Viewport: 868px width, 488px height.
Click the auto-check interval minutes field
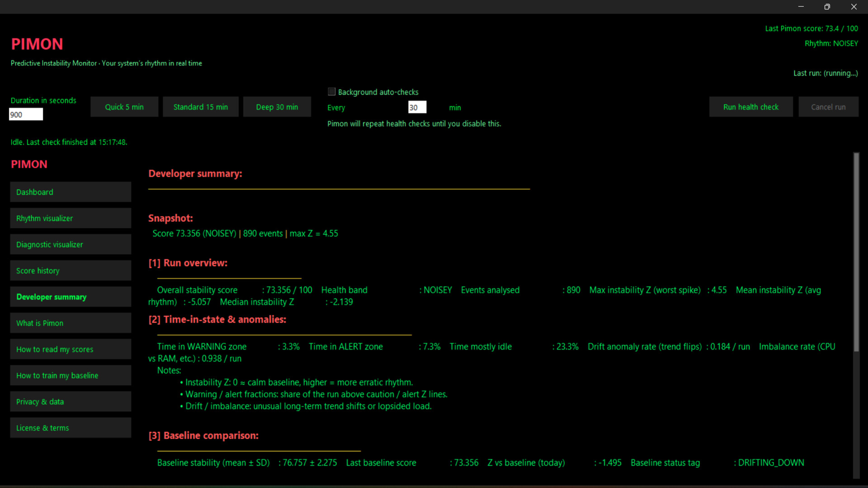coord(417,108)
